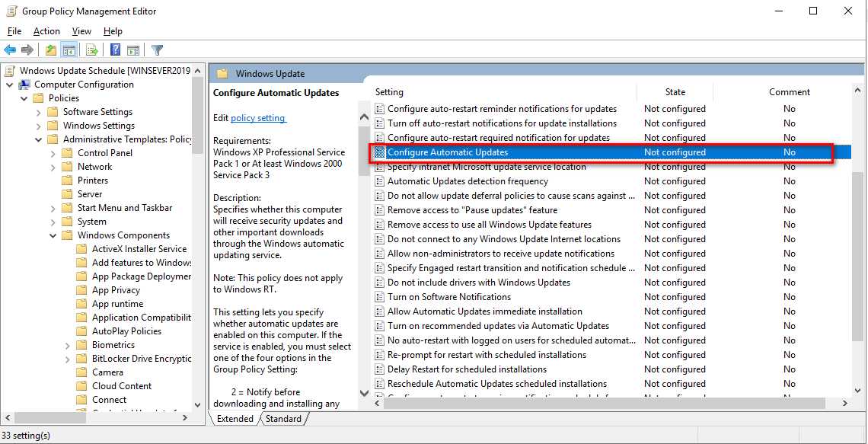868x444 pixels.
Task: Click the Back arrow toolbar icon
Action: pyautogui.click(x=10, y=50)
